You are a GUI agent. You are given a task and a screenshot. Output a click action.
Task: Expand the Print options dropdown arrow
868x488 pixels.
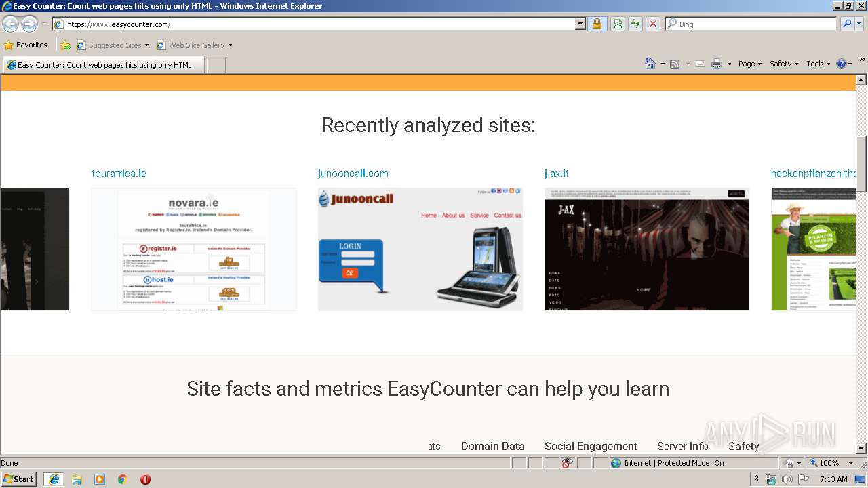[x=729, y=64]
